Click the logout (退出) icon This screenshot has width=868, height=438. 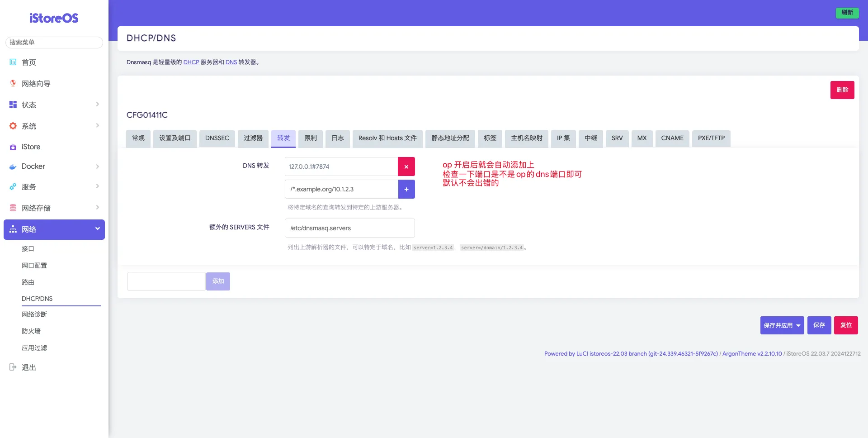tap(13, 367)
